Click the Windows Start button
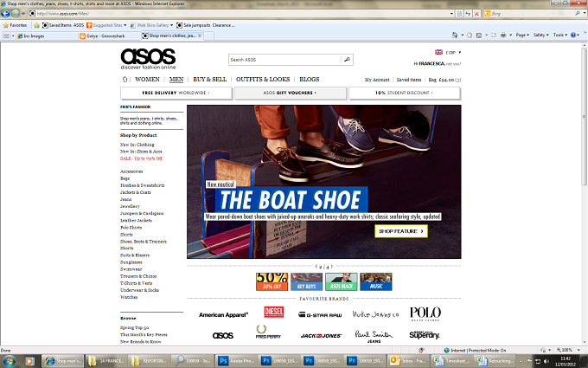 pyautogui.click(x=9, y=361)
